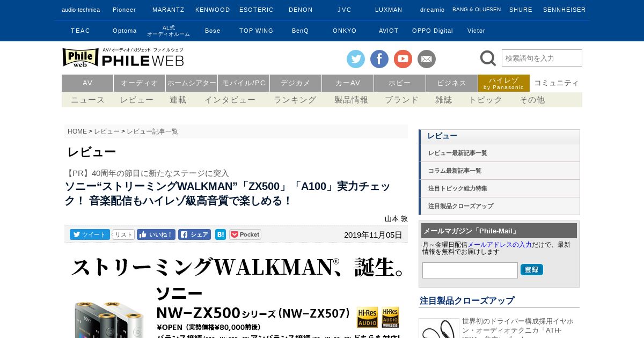Focus the 検索語句を入力 search field
This screenshot has width=644, height=338.
(x=542, y=58)
